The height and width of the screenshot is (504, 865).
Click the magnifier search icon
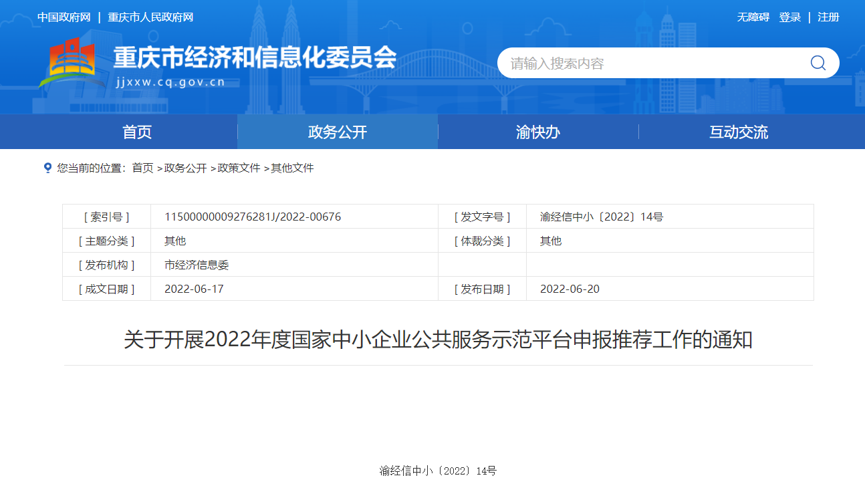pos(818,63)
